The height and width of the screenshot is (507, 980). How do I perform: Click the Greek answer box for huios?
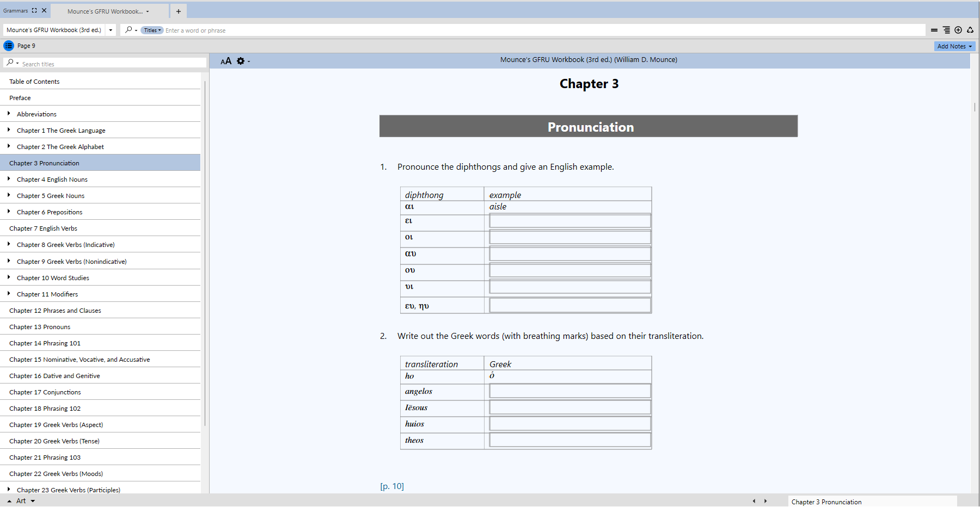pos(570,424)
